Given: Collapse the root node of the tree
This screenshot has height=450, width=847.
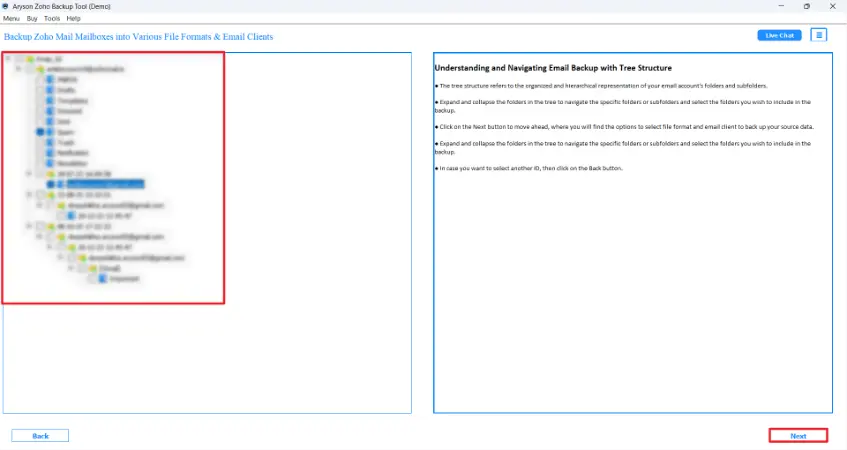Looking at the screenshot, I should pyautogui.click(x=8, y=58).
